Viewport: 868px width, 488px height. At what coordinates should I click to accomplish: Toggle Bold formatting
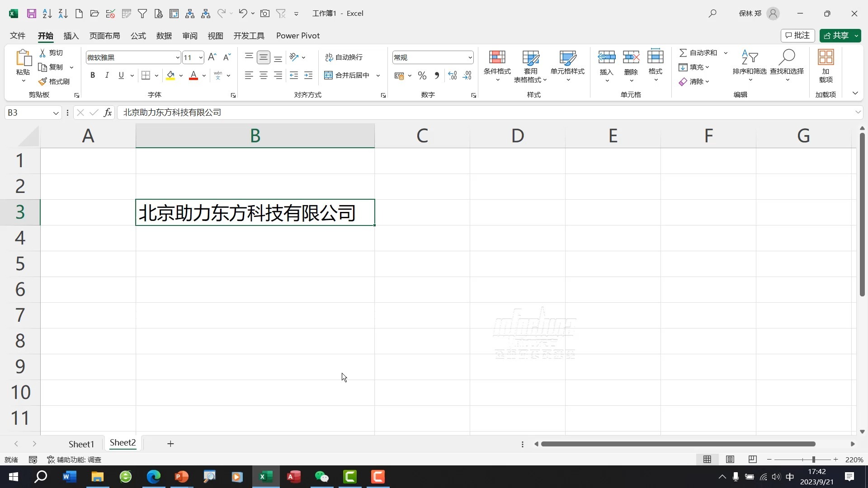click(93, 75)
